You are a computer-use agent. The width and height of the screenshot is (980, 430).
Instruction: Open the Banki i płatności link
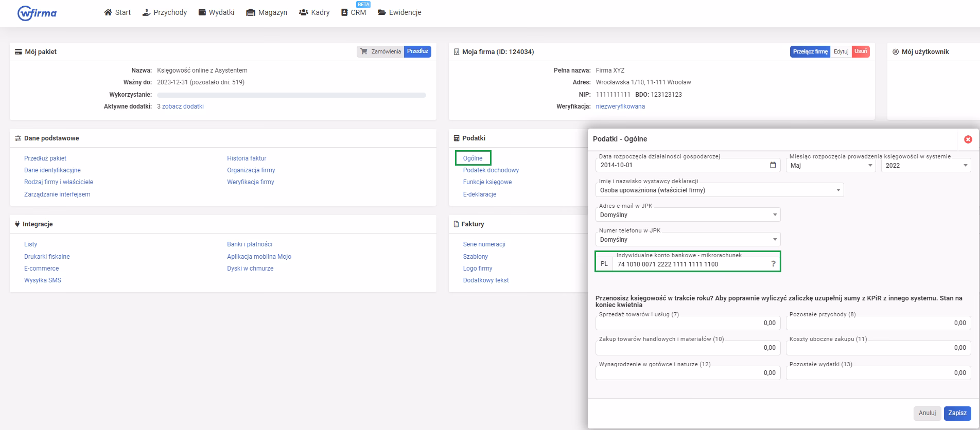(250, 244)
